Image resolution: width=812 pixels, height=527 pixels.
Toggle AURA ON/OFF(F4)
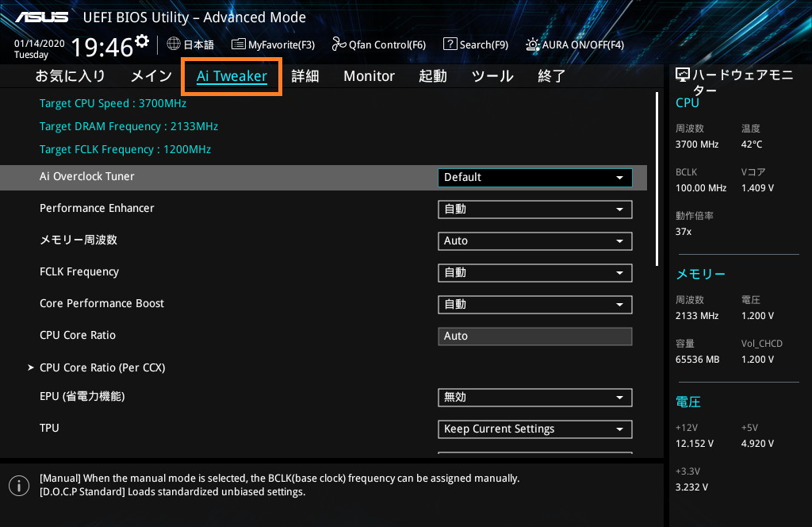(575, 44)
